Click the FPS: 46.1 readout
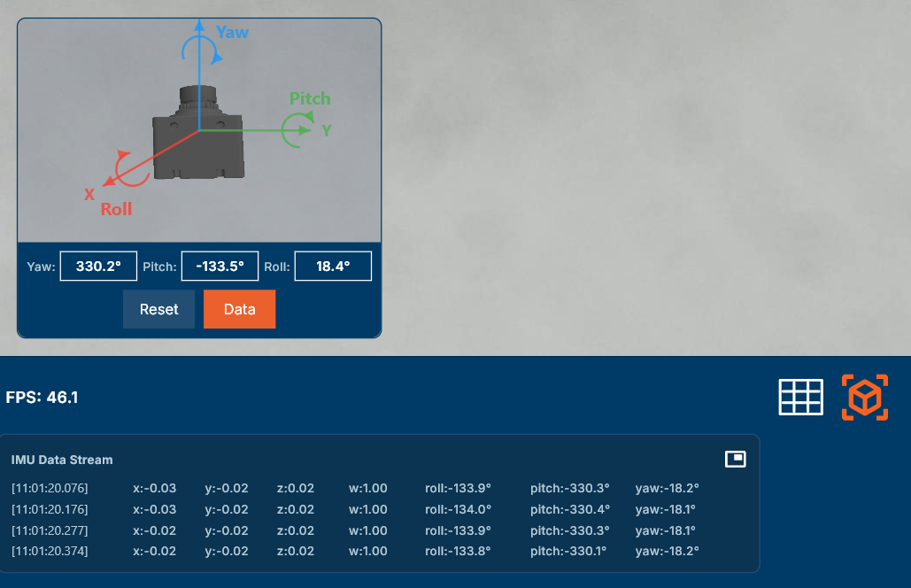911x588 pixels. pos(42,398)
